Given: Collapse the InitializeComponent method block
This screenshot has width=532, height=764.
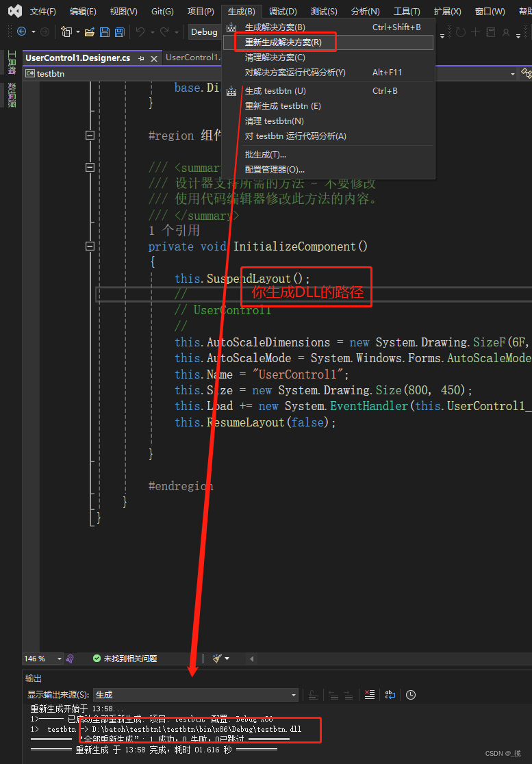Looking at the screenshot, I should (89, 247).
